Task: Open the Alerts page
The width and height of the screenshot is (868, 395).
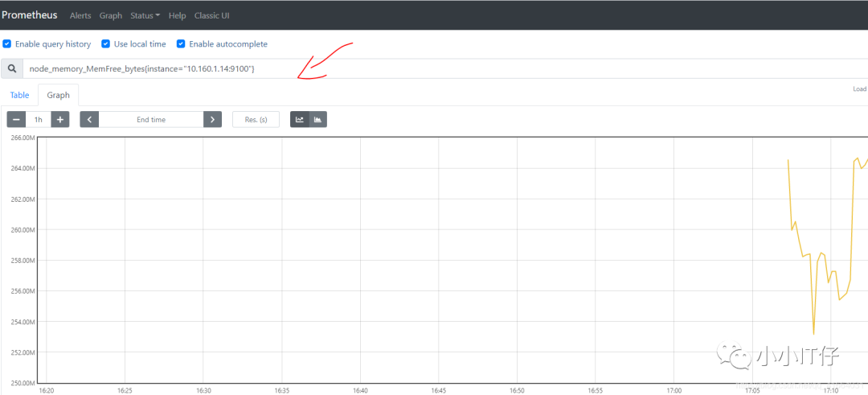Action: click(x=80, y=15)
